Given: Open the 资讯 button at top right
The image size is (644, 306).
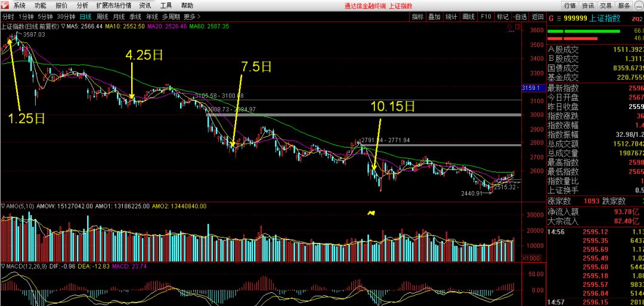Looking at the screenshot, I should [x=588, y=6].
